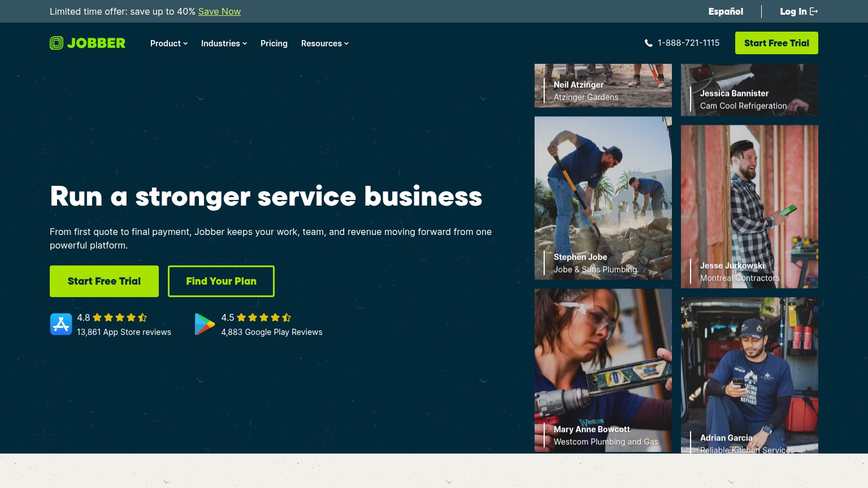Click the Save Now offer link

[219, 11]
